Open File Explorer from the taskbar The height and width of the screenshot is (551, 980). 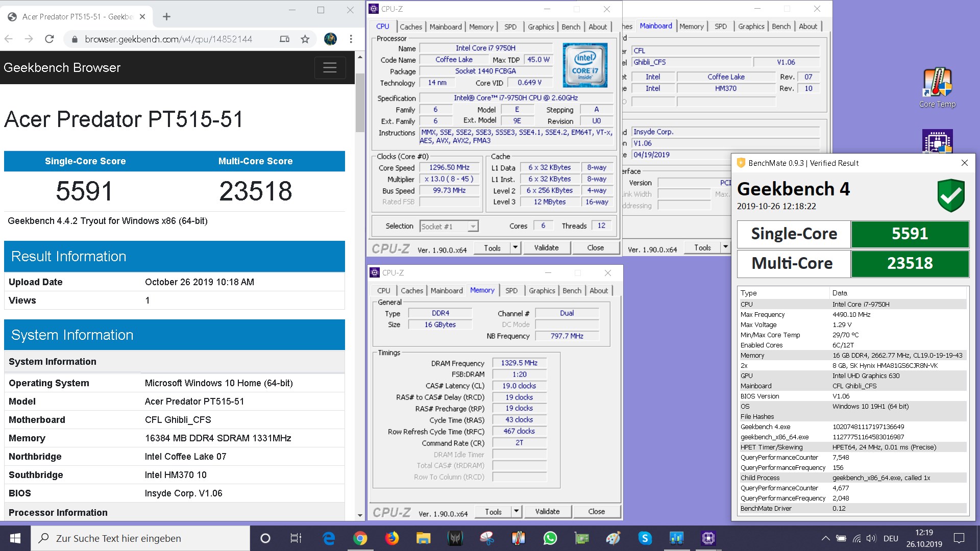click(424, 538)
